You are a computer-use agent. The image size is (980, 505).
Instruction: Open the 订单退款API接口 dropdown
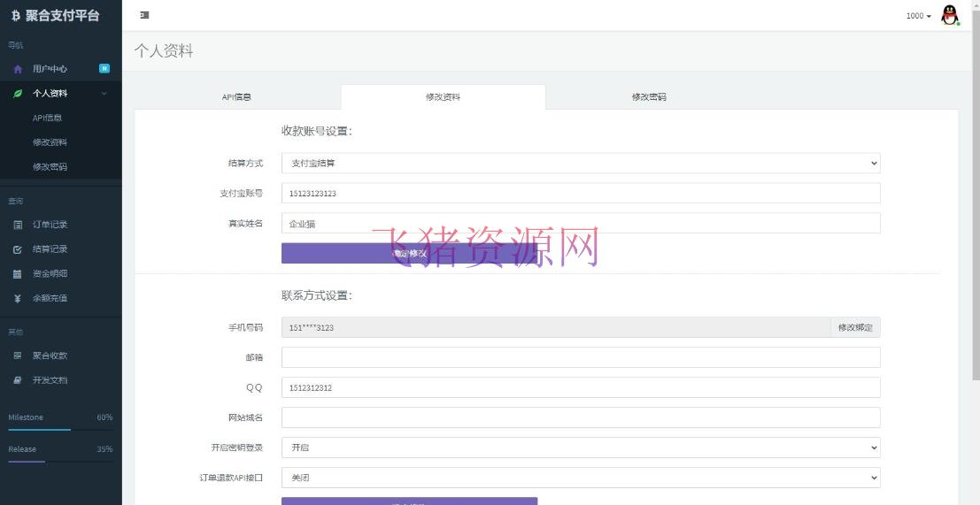pos(581,478)
